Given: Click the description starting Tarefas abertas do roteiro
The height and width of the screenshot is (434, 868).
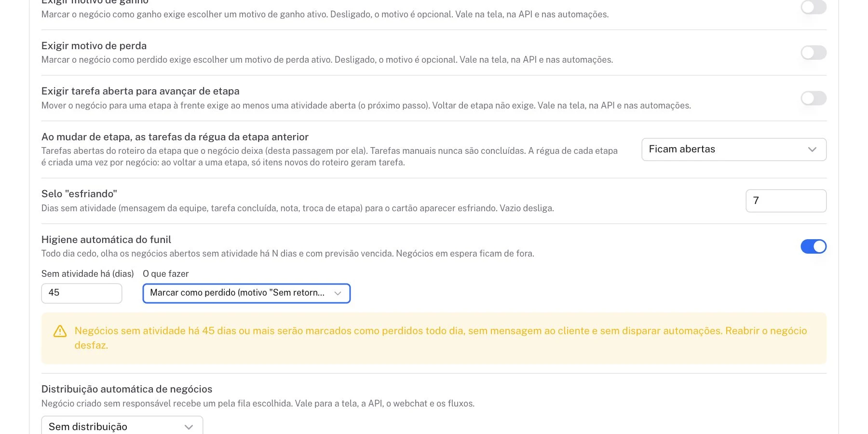Looking at the screenshot, I should 329,157.
